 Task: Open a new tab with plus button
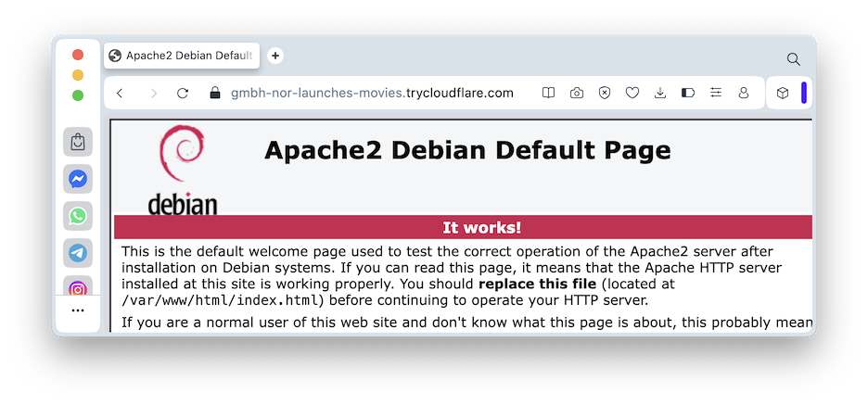click(x=275, y=56)
